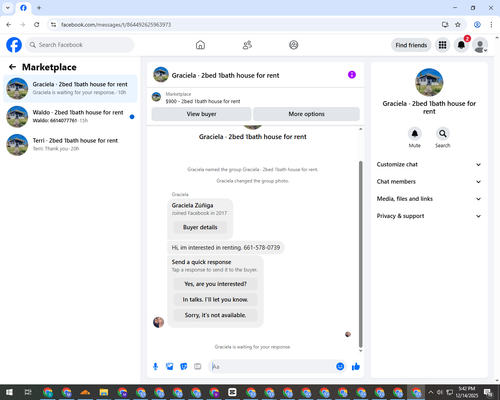Search in conversation magnifier icon
The height and width of the screenshot is (400, 500).
point(443,134)
